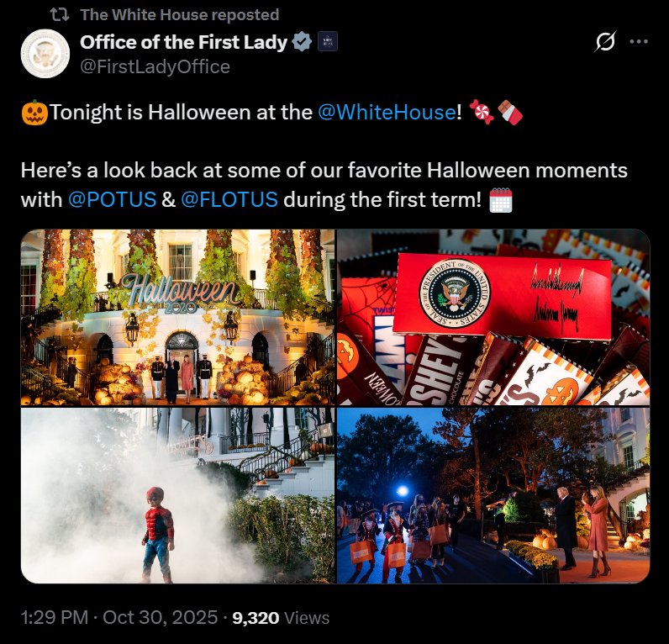Viewport: 669px width, 644px height.
Task: Click the blue verified checkmark badge
Action: pos(302,42)
